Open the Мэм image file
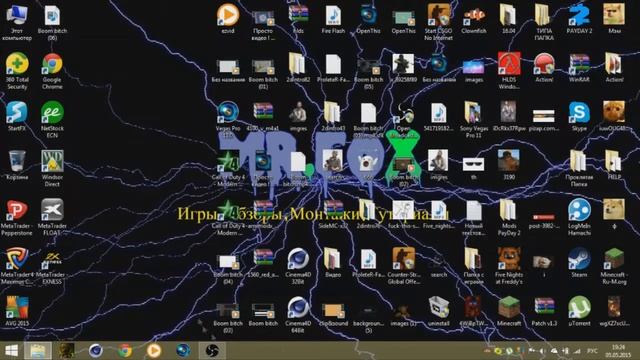 (614, 19)
